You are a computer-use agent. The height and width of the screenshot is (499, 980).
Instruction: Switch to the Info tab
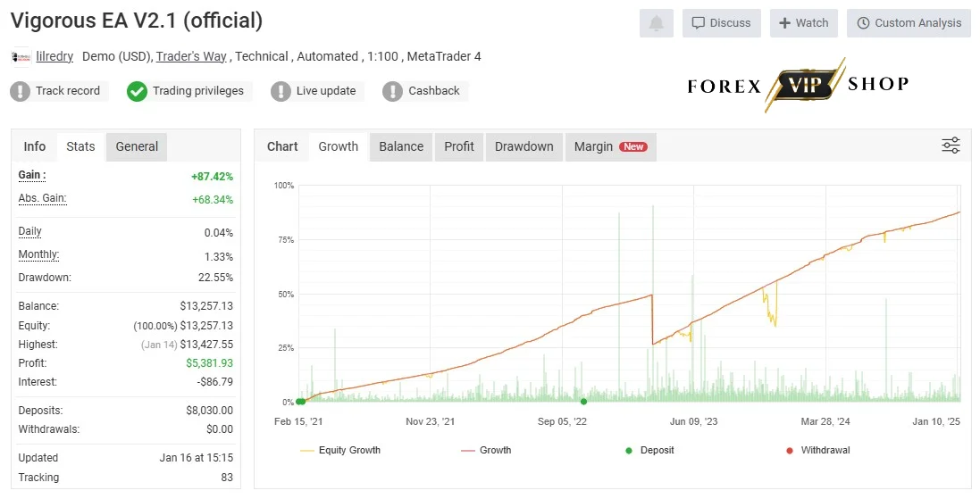pos(34,146)
